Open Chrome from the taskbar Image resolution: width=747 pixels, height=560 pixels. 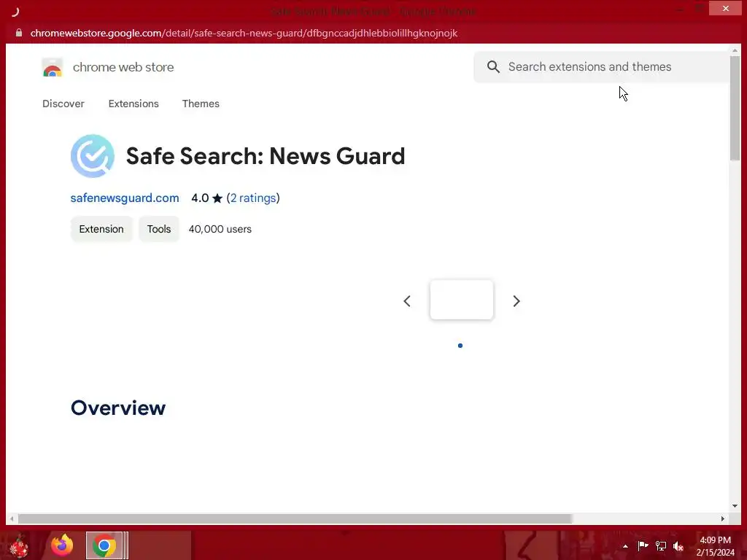104,545
